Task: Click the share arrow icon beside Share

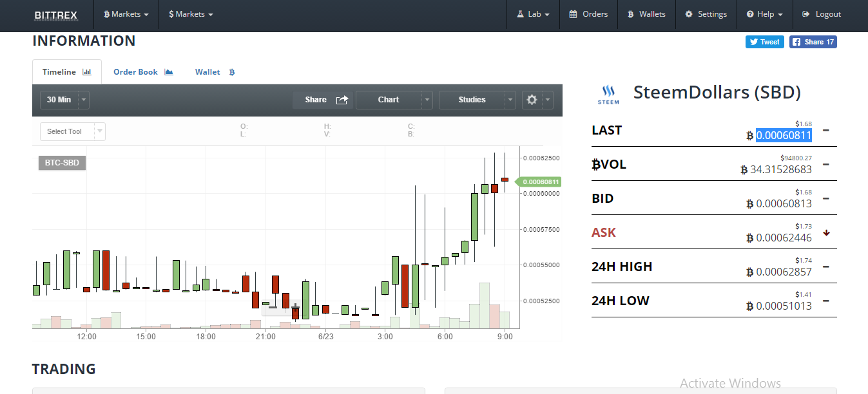Action: (x=342, y=100)
